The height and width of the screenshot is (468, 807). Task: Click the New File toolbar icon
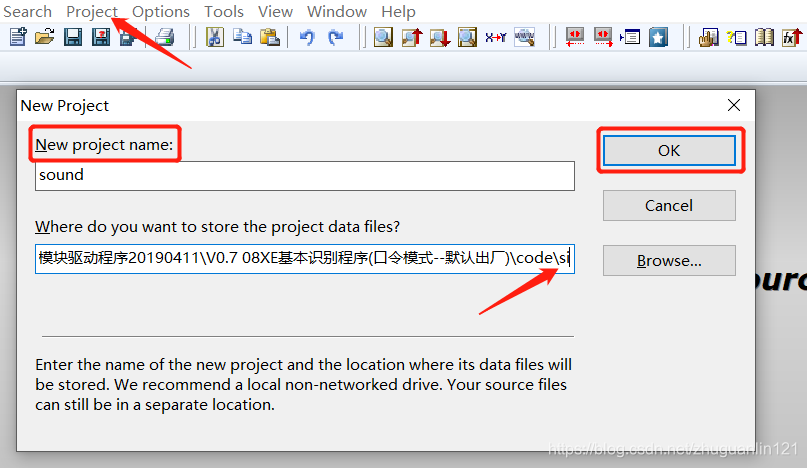[x=18, y=37]
